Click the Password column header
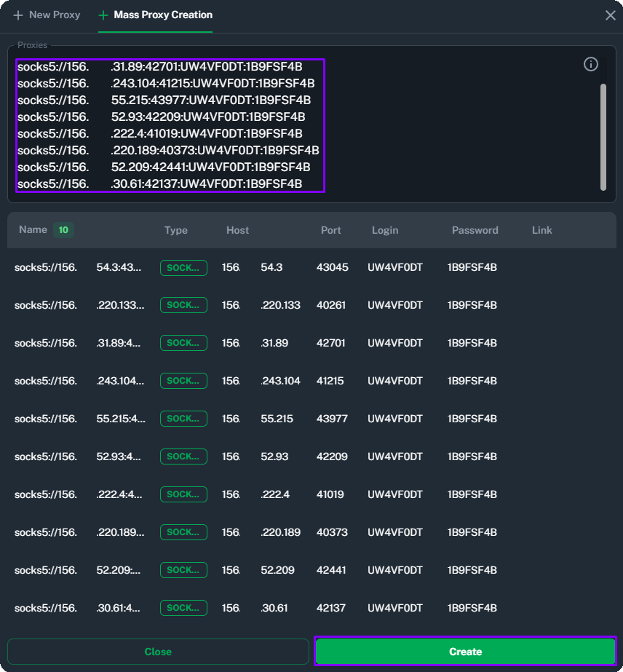The image size is (623, 672). point(475,230)
